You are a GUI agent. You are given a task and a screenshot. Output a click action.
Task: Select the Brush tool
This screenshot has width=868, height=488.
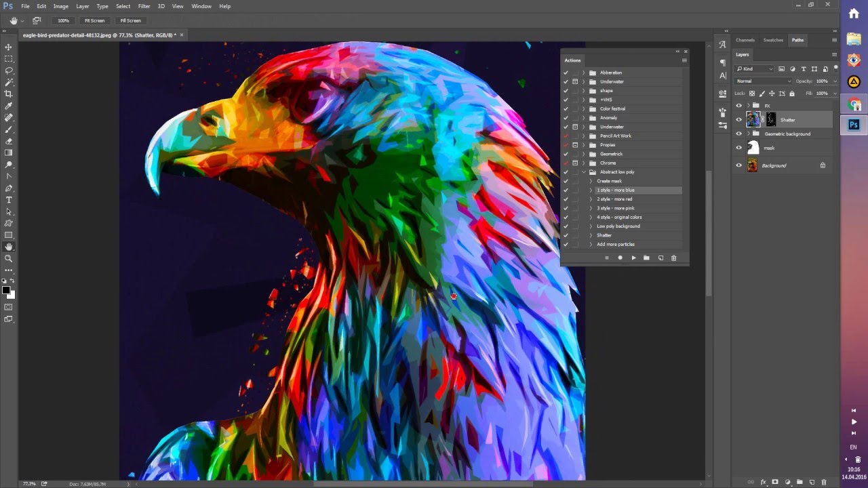pyautogui.click(x=9, y=129)
